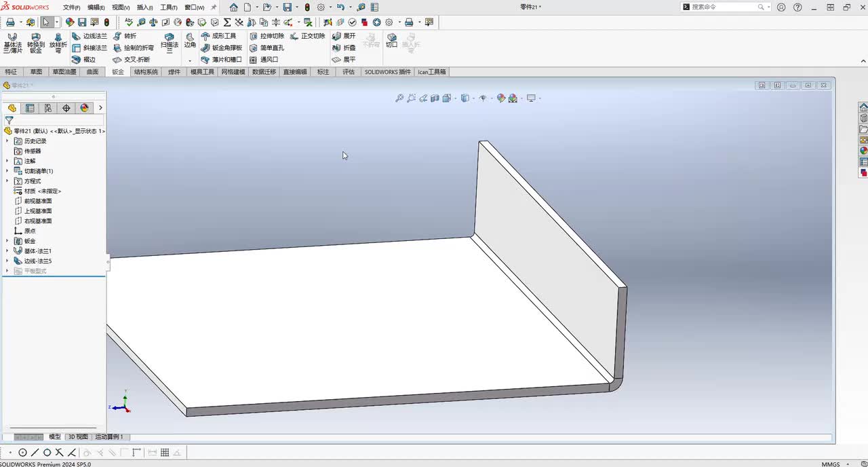Switch to the PropertyManager tab icon
Viewport: 868px width, 467px height.
30,108
